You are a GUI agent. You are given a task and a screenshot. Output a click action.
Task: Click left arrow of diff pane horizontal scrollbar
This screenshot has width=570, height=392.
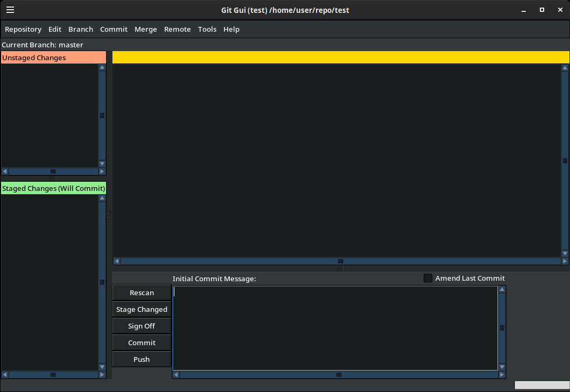pos(117,261)
